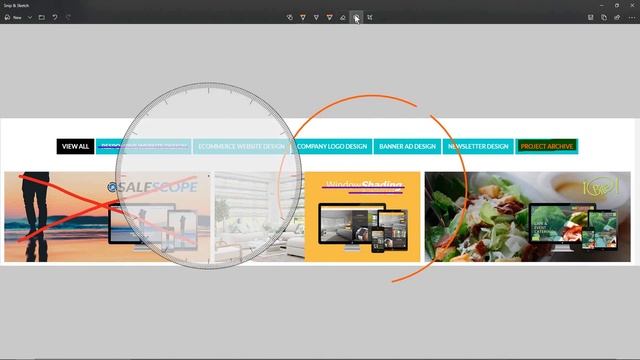Select the Pencil tool
Image resolution: width=640 pixels, height=360 pixels.
coord(316,18)
